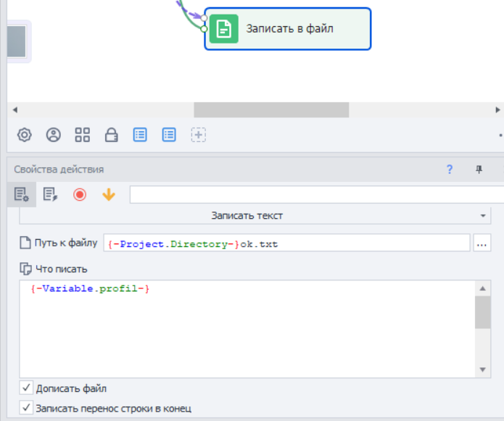Click inside the 'Что писать' text area
This screenshot has height=421, width=504.
coord(247,326)
